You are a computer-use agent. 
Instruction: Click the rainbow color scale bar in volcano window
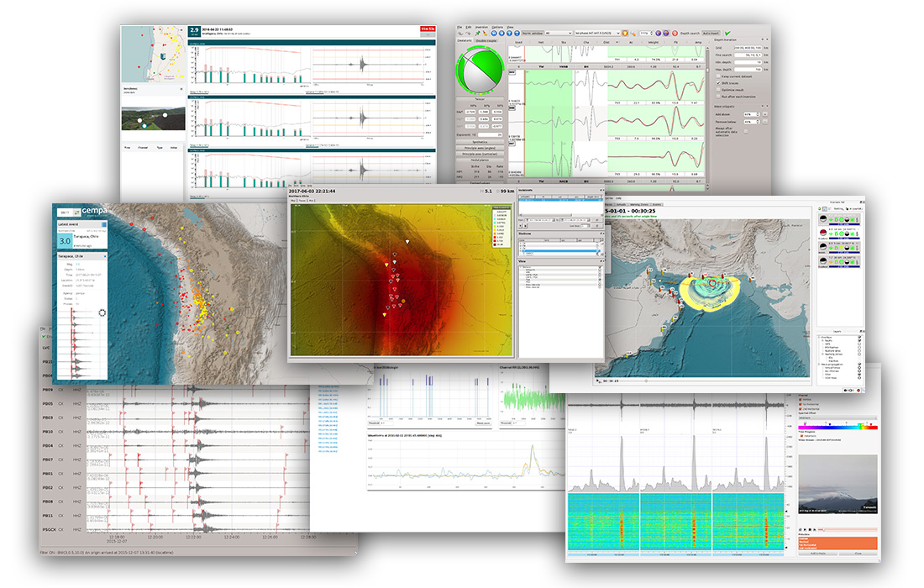[838, 428]
